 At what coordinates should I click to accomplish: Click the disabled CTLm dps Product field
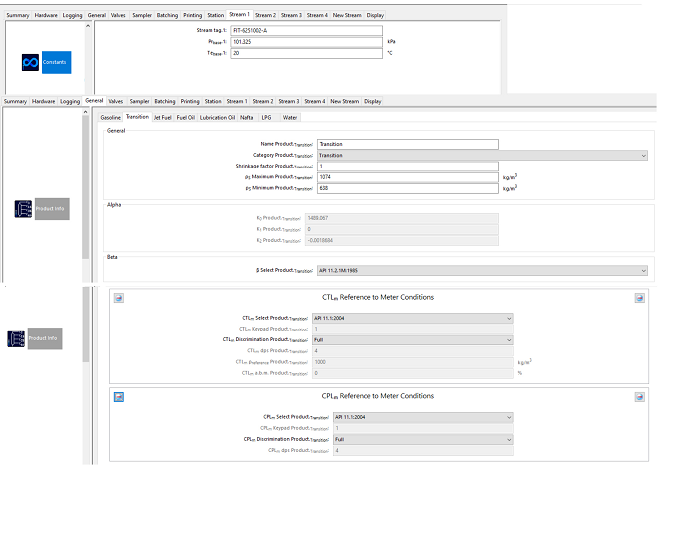tap(413, 351)
